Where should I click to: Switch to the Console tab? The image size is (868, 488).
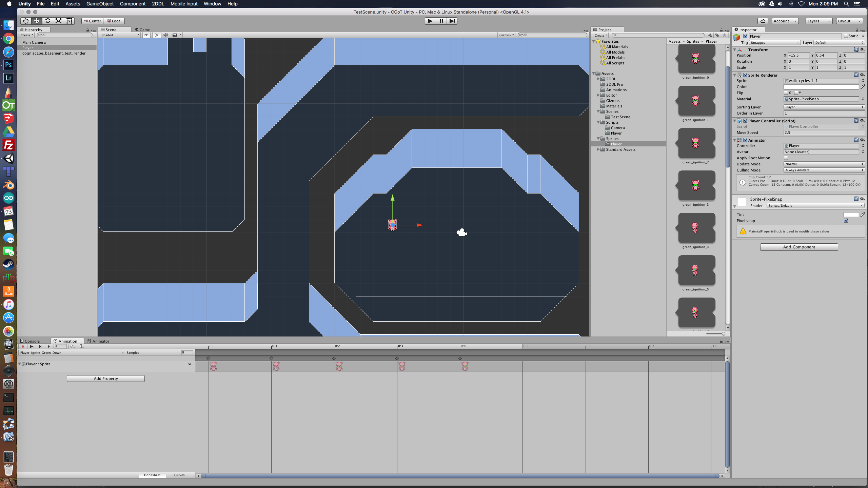30,341
